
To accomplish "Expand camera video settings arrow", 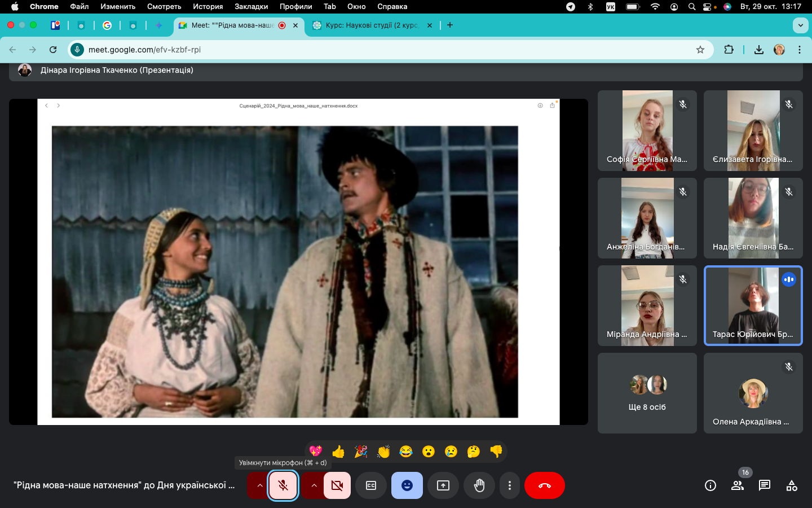I will pos(314,485).
